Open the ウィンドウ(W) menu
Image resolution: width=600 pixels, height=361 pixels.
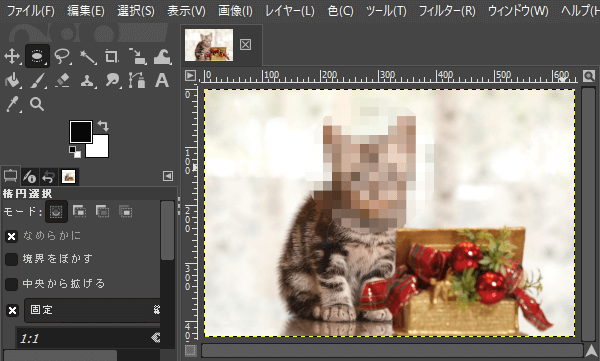coord(518,11)
